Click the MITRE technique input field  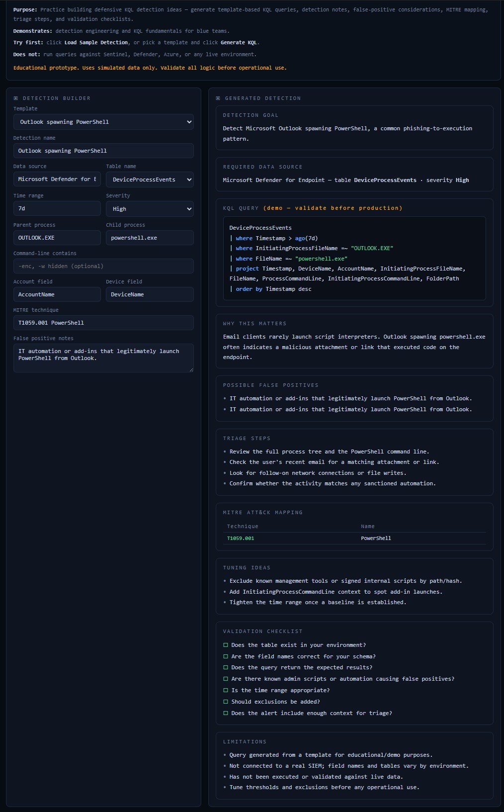click(103, 323)
